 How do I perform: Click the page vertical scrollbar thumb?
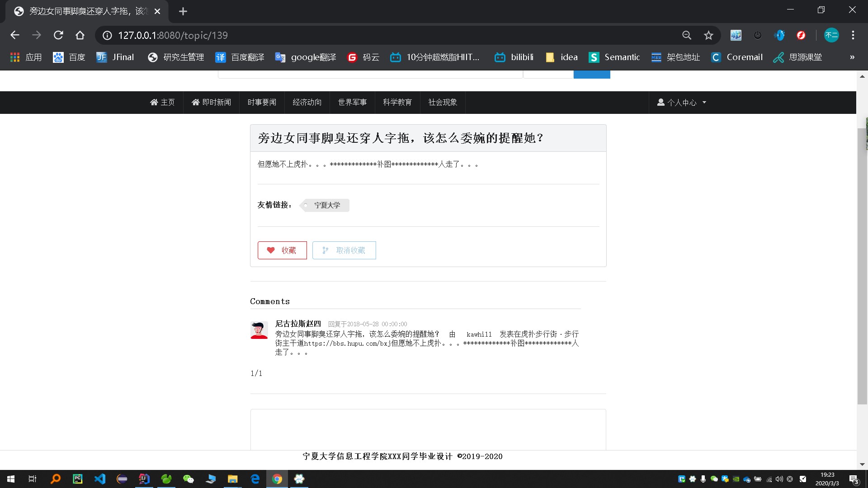click(862, 267)
